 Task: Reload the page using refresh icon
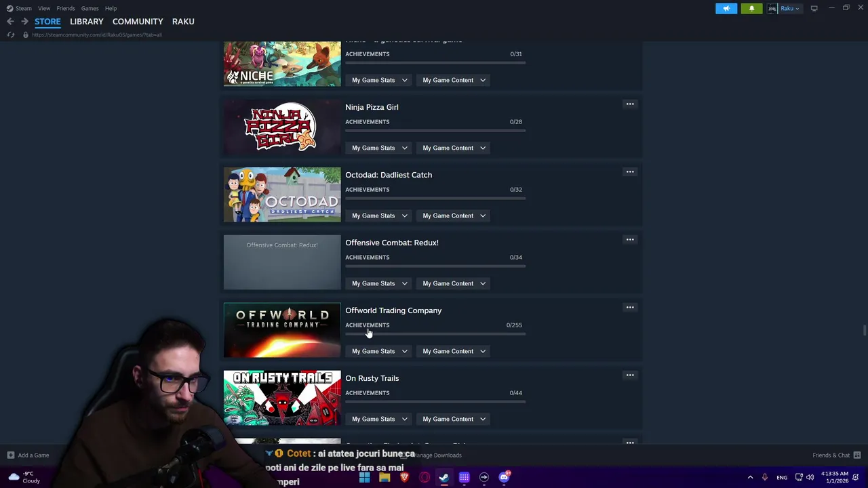click(10, 35)
